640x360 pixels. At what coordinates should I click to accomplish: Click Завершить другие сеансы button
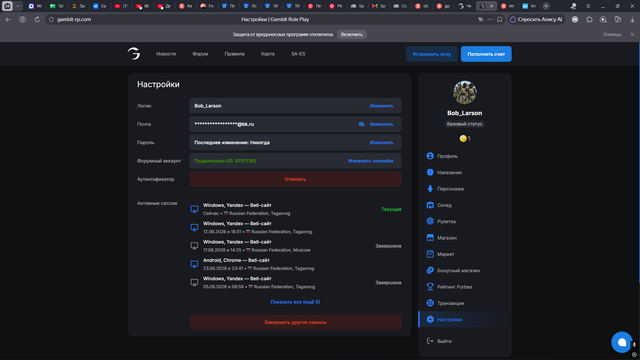(295, 322)
